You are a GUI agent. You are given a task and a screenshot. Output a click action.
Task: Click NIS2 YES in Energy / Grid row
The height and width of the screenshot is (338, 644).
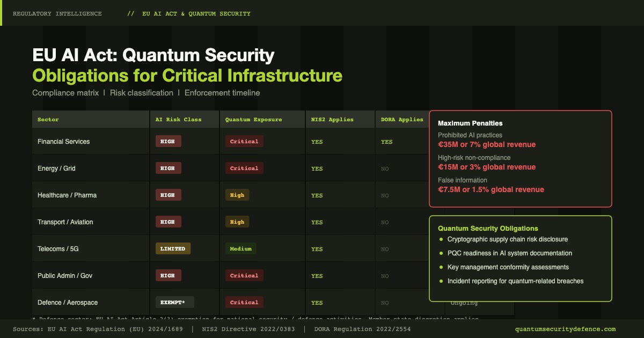coord(317,169)
